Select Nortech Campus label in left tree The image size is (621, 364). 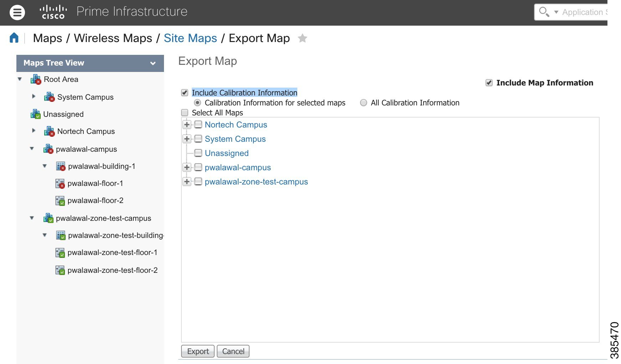click(86, 131)
